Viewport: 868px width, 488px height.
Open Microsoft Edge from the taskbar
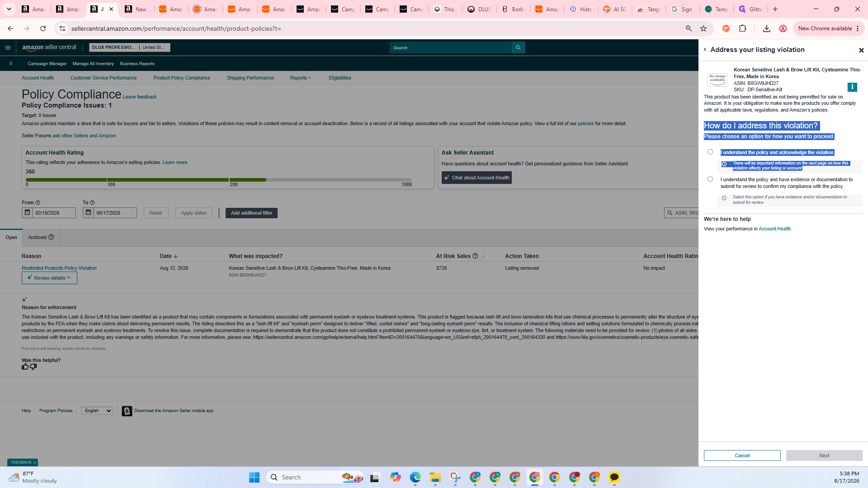[415, 477]
